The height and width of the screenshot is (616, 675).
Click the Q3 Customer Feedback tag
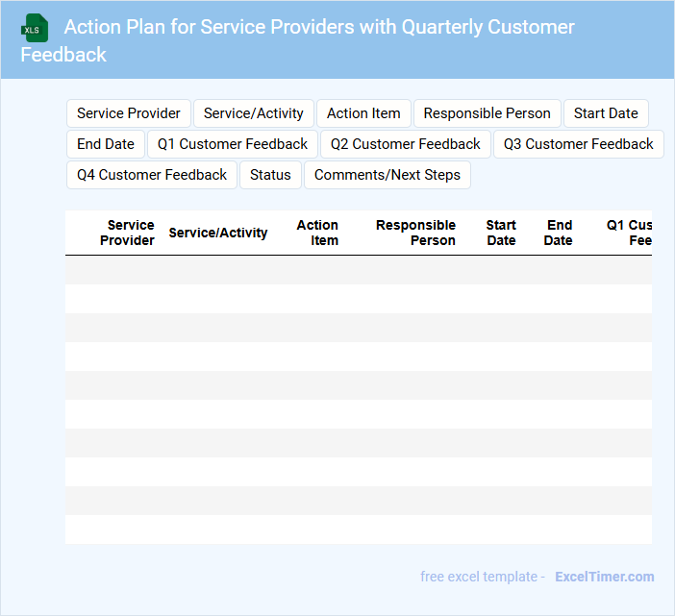pyautogui.click(x=579, y=144)
